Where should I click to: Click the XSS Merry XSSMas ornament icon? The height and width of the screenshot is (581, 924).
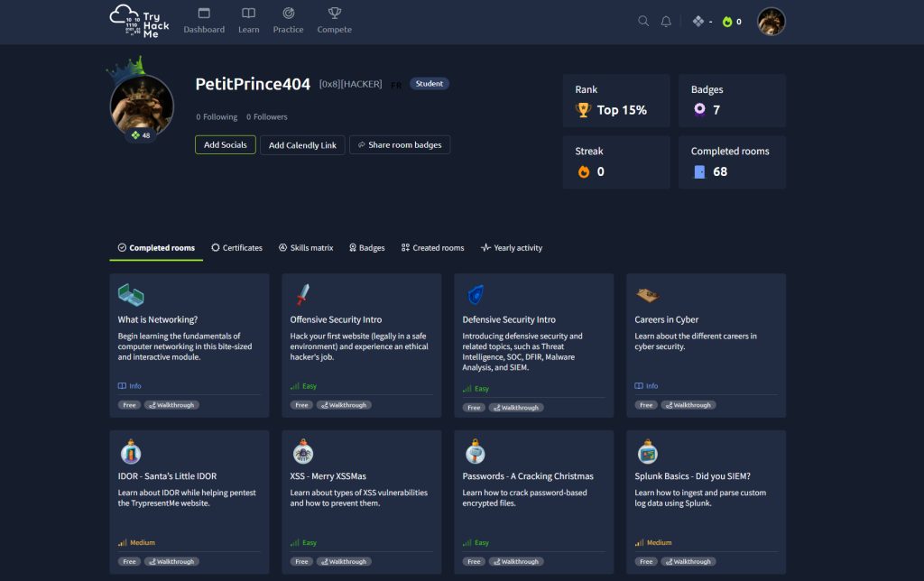point(303,451)
